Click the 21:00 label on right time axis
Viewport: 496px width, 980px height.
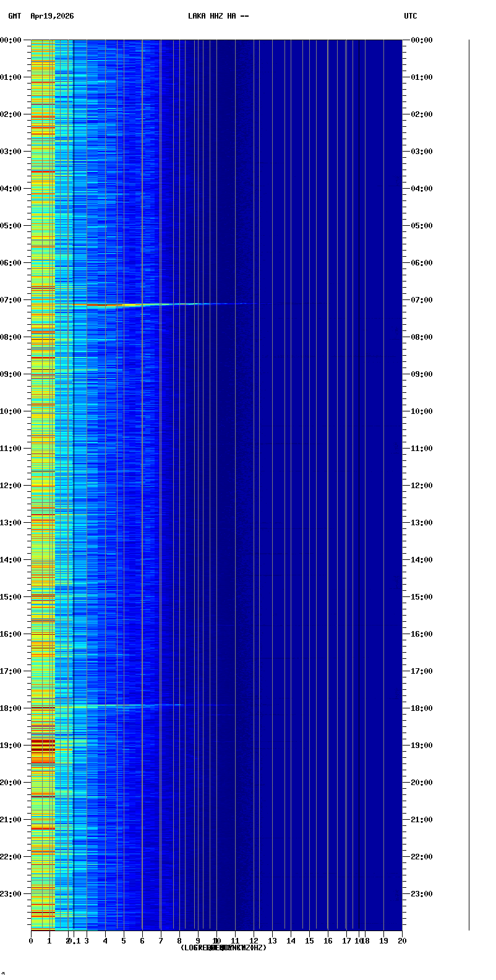[422, 820]
